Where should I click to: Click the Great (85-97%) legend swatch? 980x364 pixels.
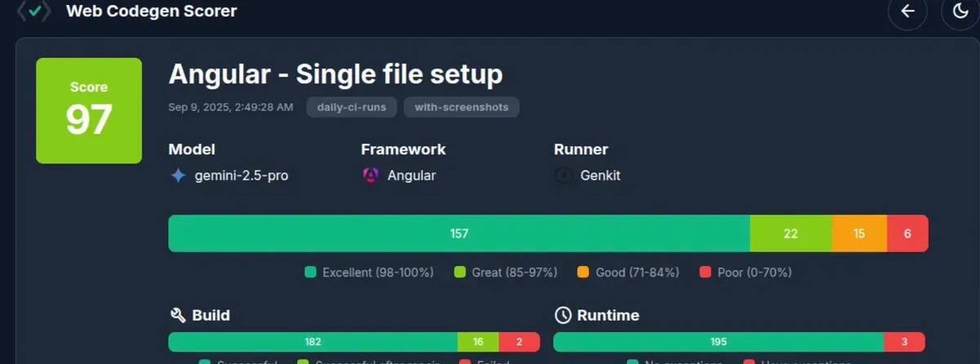[460, 273]
